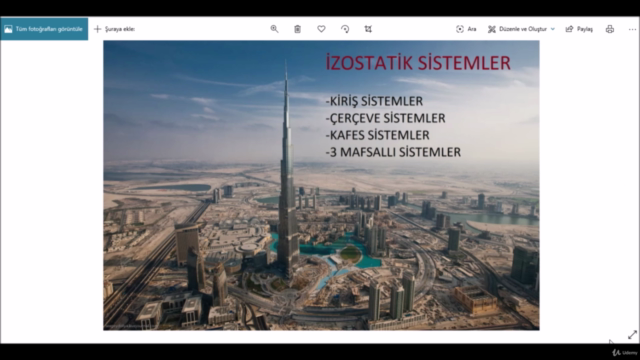Delete photo with the trash icon

click(298, 29)
